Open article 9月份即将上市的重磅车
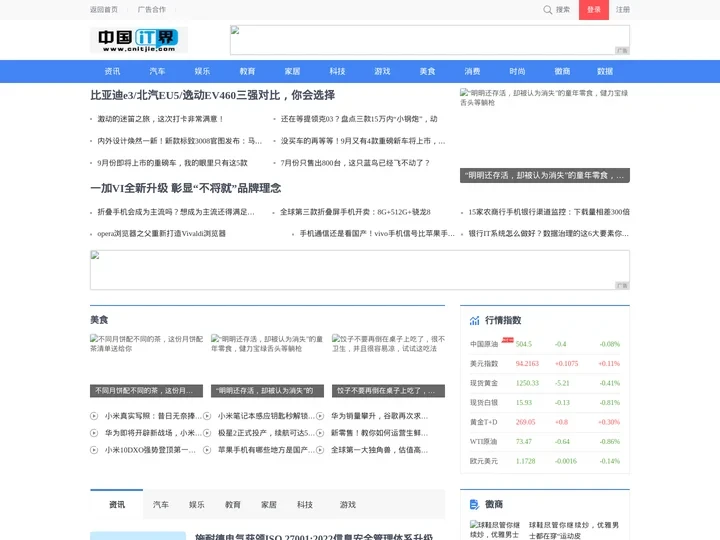 pos(172,163)
